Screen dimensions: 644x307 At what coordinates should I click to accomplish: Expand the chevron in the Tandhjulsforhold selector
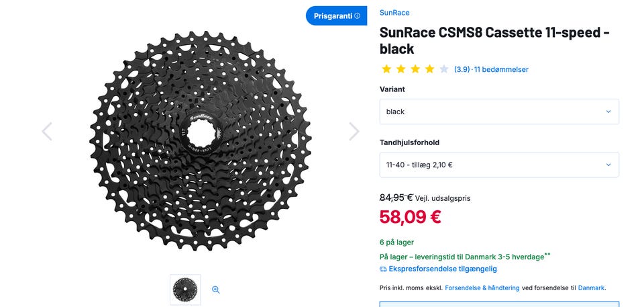click(608, 165)
